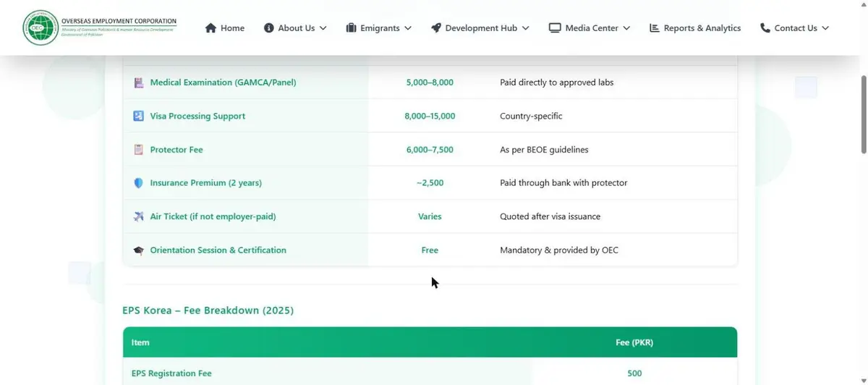This screenshot has width=868, height=385.
Task: Click the 'Country-specific' note
Action: tap(531, 116)
